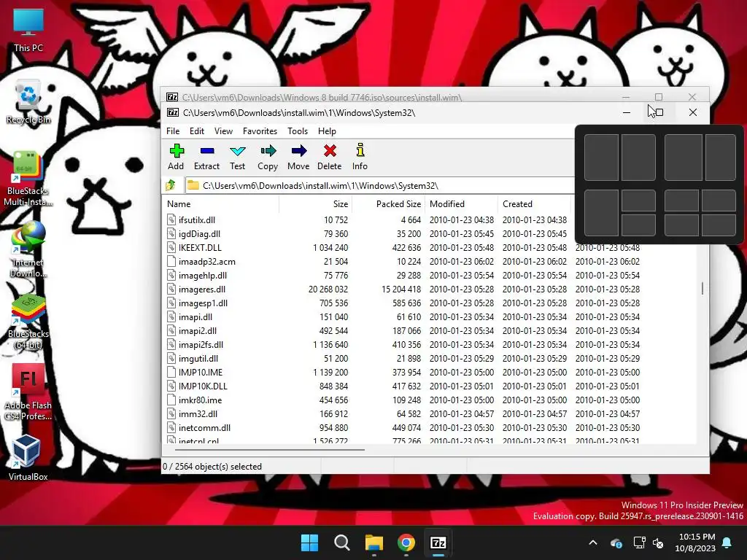Click the address path input field
747x560 pixels.
pos(379,186)
